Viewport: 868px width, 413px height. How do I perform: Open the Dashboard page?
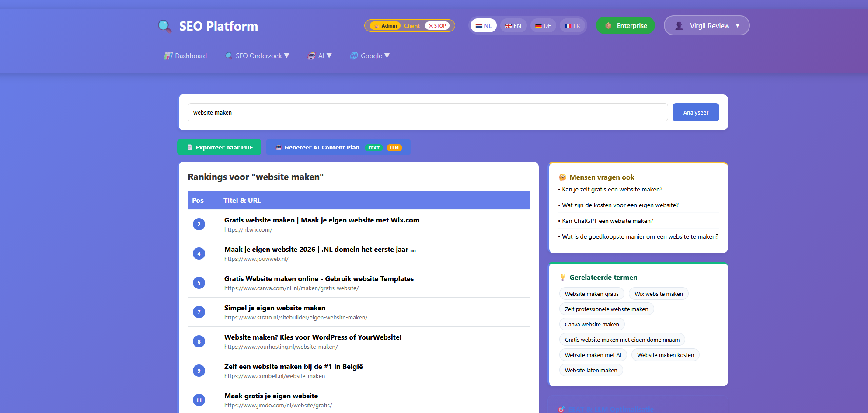pyautogui.click(x=185, y=56)
